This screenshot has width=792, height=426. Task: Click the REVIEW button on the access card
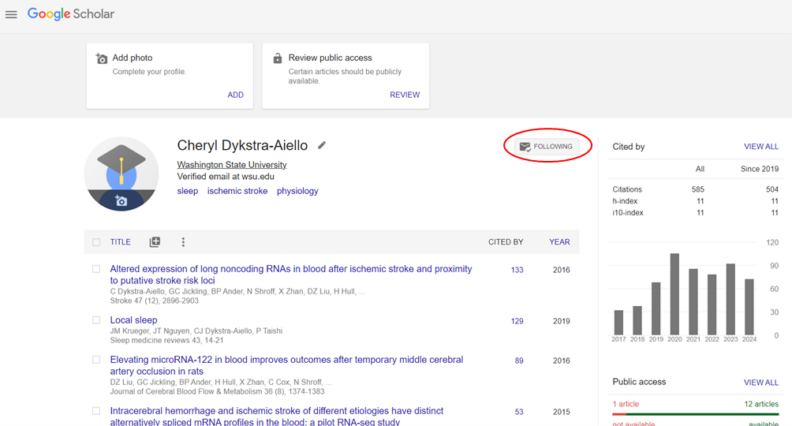405,95
